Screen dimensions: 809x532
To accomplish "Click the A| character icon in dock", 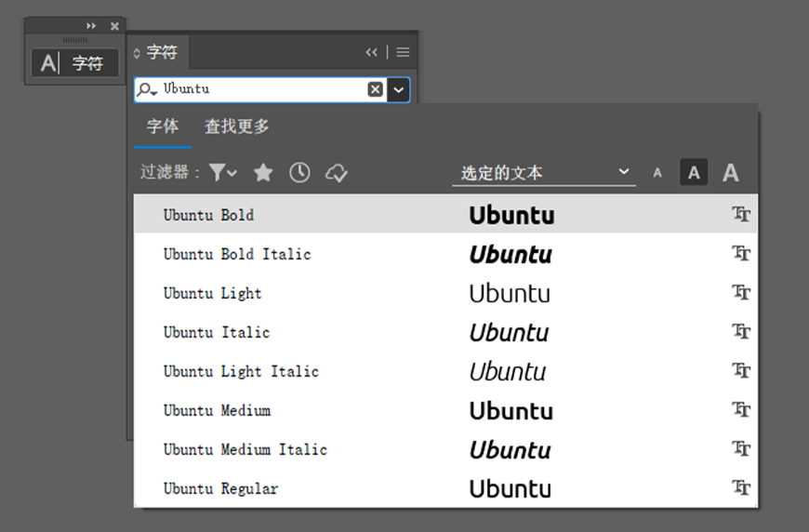I will pos(50,63).
